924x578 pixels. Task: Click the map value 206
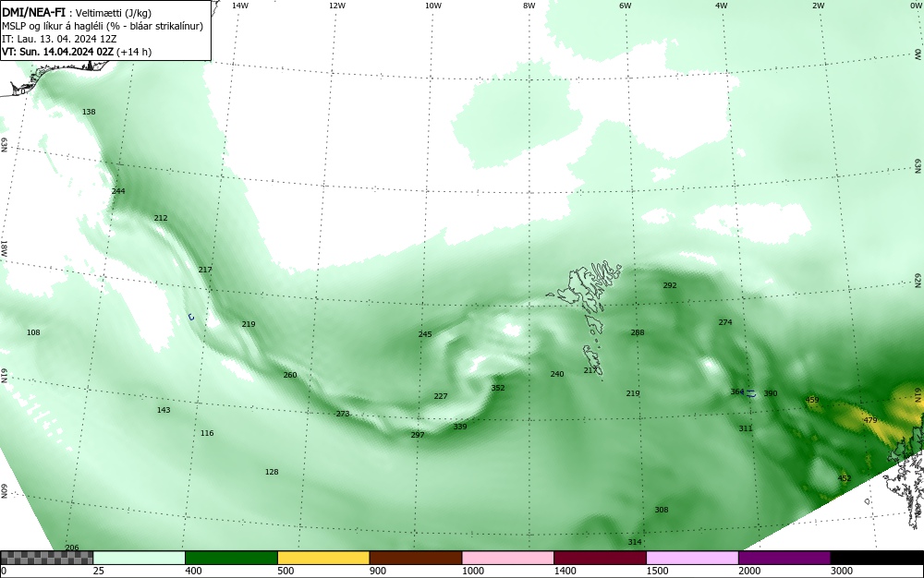point(72,548)
